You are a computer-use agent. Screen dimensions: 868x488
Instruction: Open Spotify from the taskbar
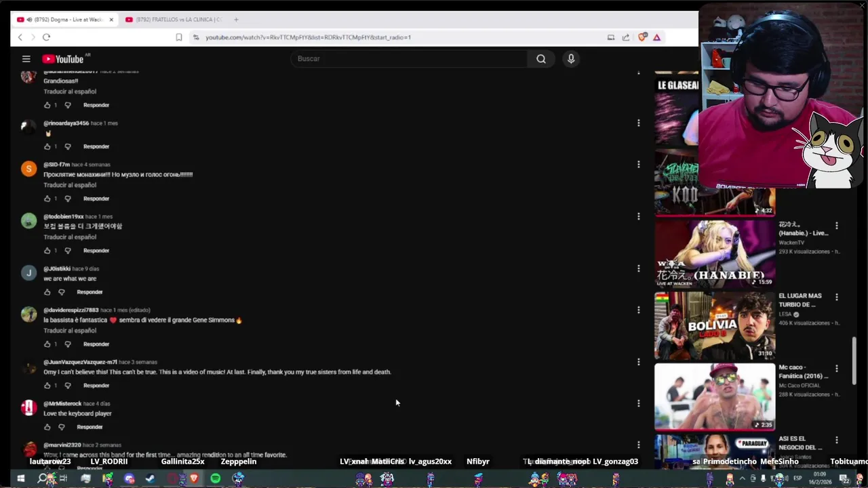click(x=215, y=479)
